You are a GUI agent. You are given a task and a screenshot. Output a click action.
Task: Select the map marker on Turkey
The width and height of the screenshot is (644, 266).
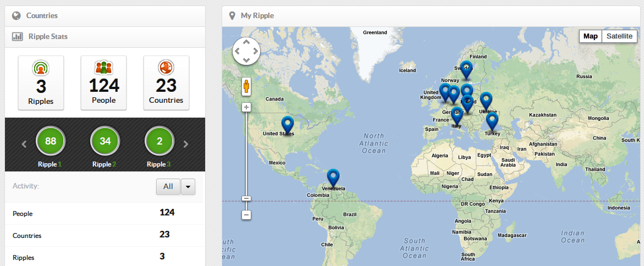pyautogui.click(x=492, y=122)
